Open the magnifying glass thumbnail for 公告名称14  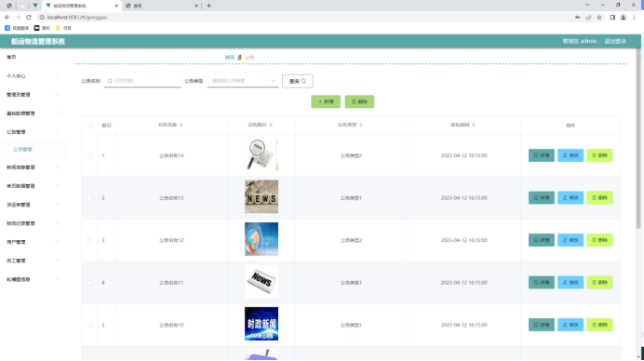pyautogui.click(x=262, y=154)
